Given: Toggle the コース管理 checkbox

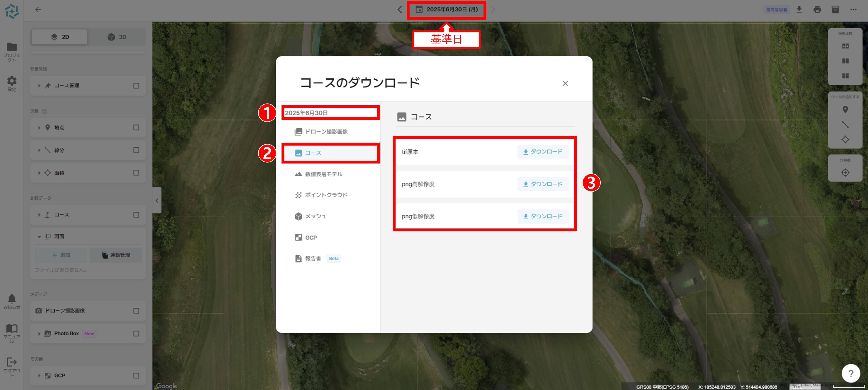Looking at the screenshot, I should pos(136,86).
